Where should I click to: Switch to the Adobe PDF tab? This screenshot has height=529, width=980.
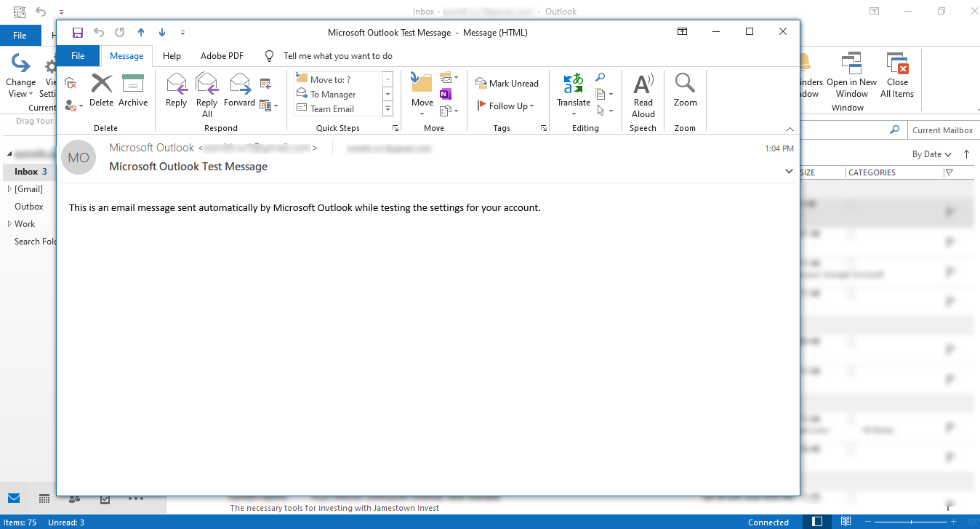point(221,55)
